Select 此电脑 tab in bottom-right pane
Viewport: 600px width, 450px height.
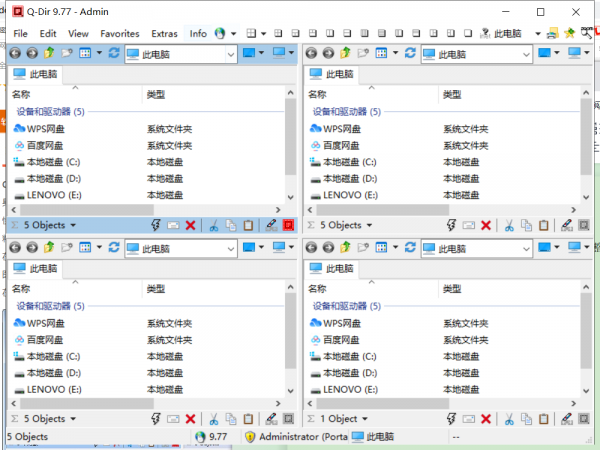[x=331, y=268]
